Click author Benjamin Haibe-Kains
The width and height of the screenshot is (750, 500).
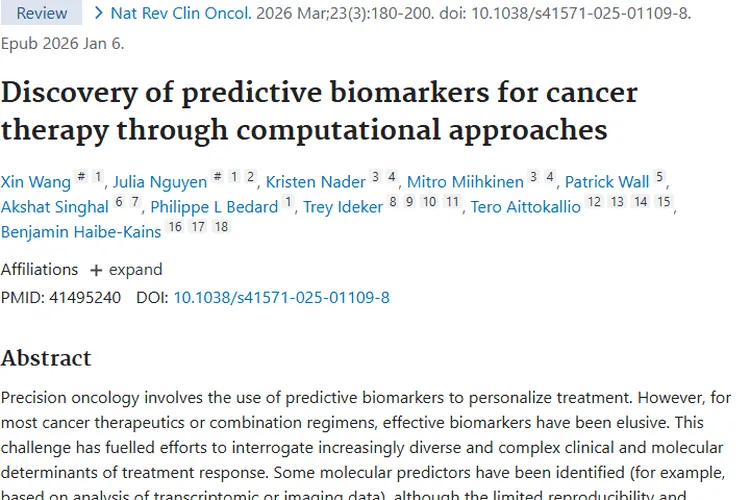(x=79, y=232)
